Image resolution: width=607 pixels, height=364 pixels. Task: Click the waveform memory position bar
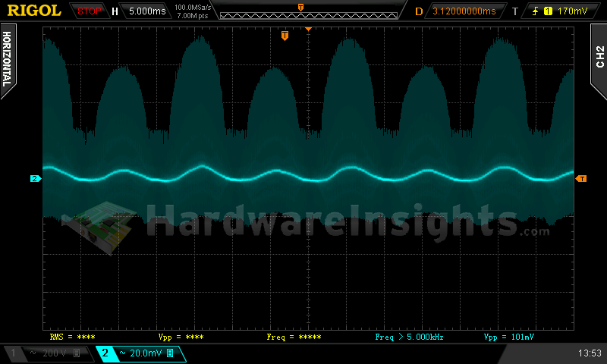(x=301, y=11)
